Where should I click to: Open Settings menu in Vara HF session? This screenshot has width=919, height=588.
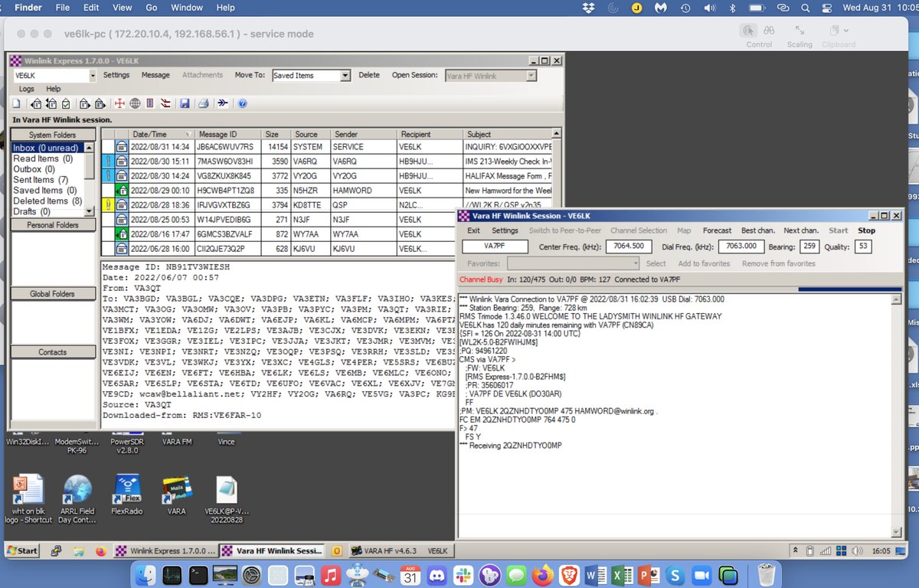505,230
